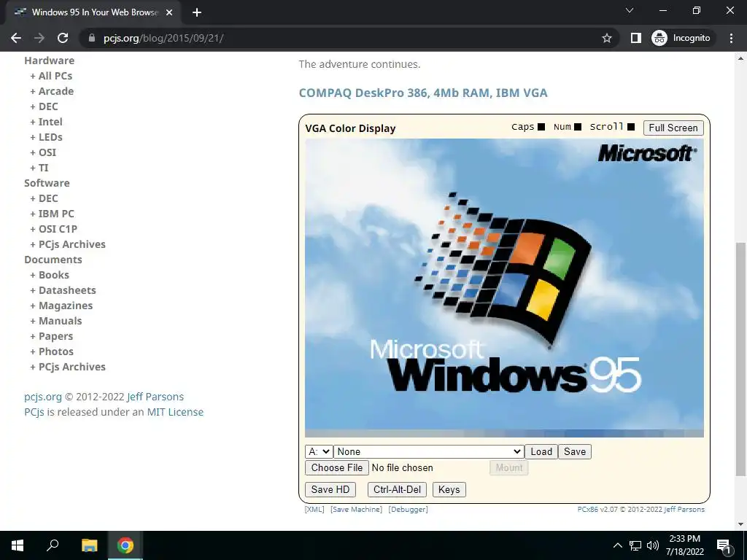The height and width of the screenshot is (560, 747).
Task: Open the tab search chevron
Action: pyautogui.click(x=630, y=10)
